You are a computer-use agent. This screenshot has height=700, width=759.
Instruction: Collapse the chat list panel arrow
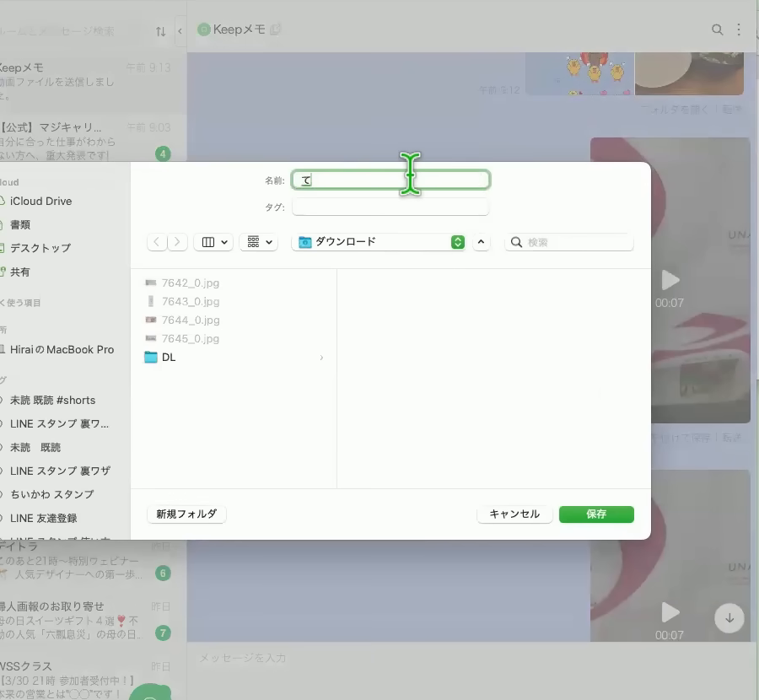point(180,31)
